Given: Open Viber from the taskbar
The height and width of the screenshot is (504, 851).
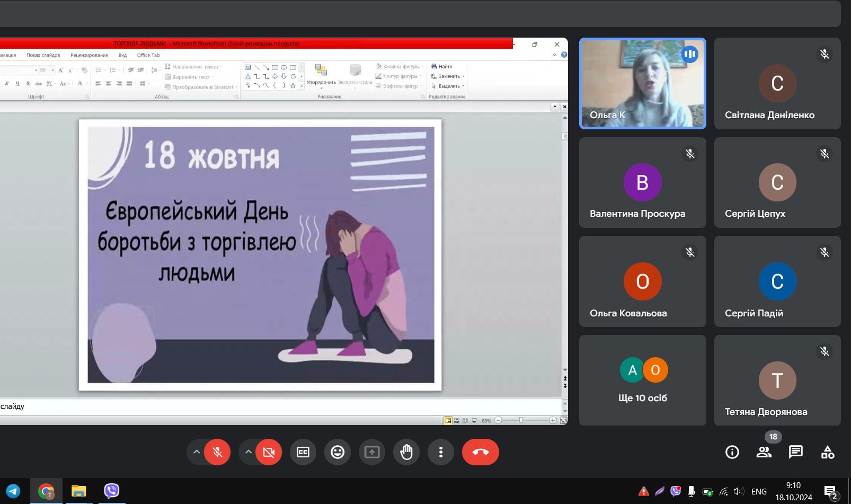Looking at the screenshot, I should [111, 491].
